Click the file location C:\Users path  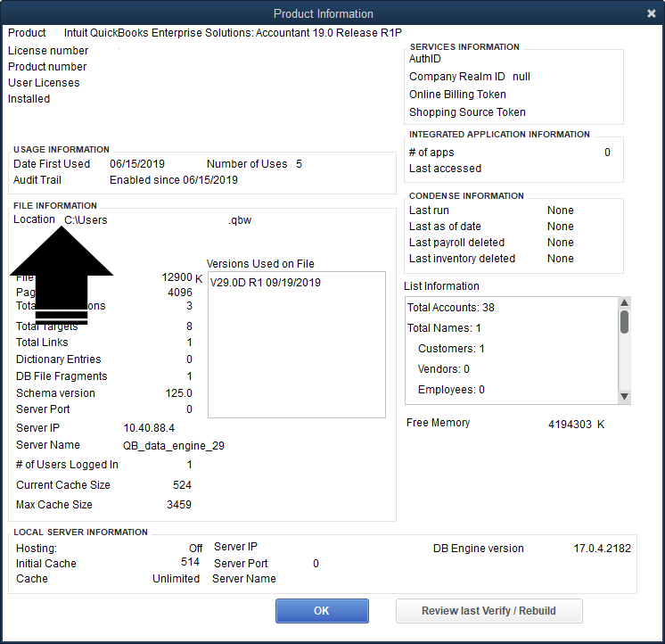86,220
